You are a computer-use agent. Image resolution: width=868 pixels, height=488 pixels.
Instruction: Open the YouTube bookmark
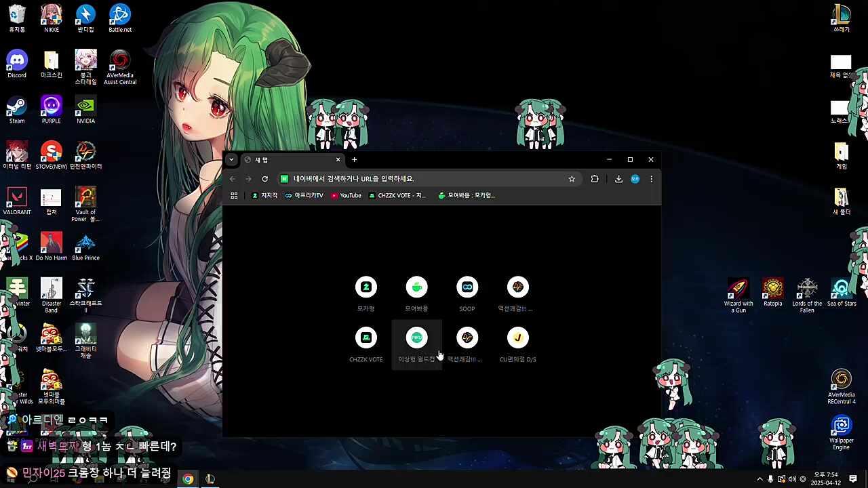pos(346,196)
